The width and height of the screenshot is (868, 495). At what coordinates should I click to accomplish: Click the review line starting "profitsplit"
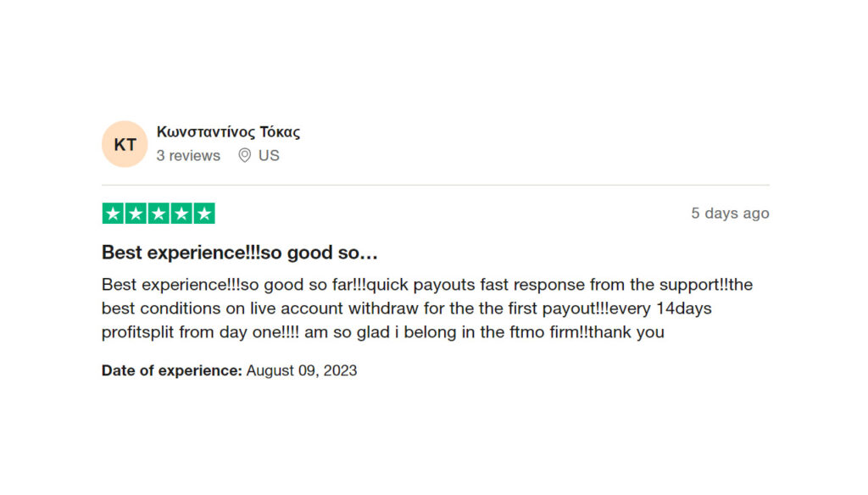[382, 332]
